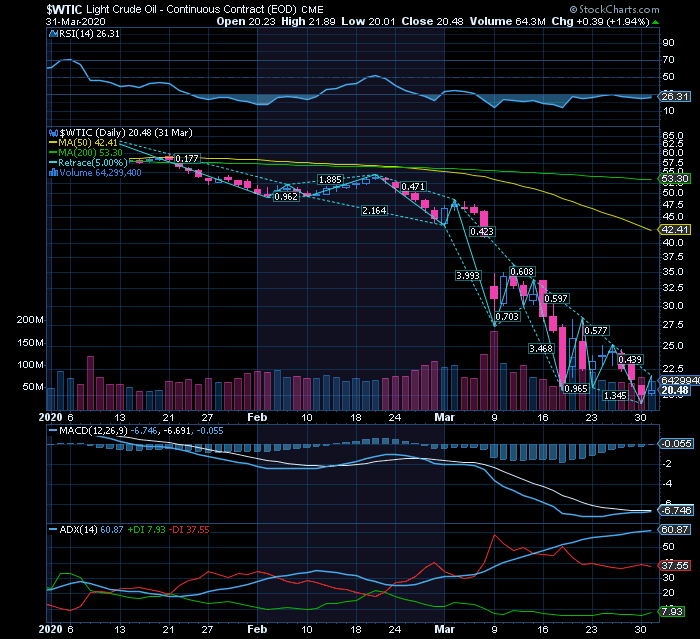Click the 0.703 retrace label
The image size is (700, 639).
click(x=507, y=317)
